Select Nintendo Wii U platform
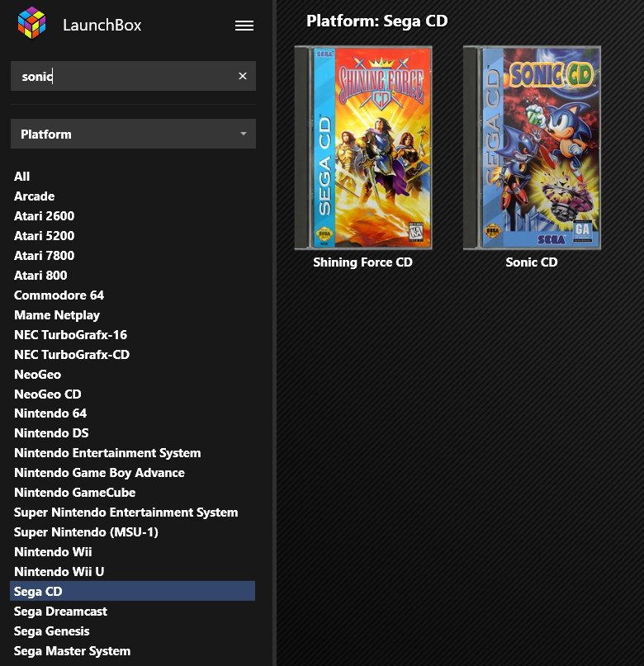Viewport: 644px width, 666px height. pyautogui.click(x=59, y=572)
